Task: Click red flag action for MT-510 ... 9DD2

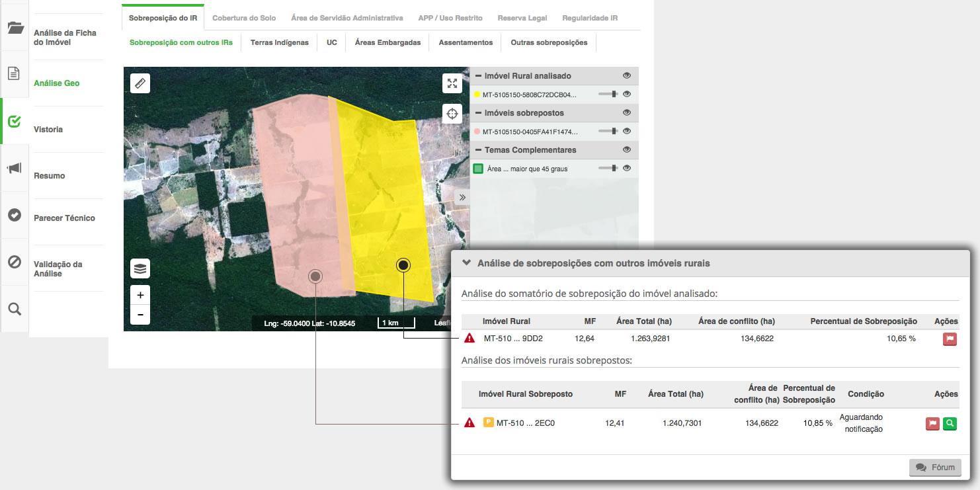Action: (950, 339)
